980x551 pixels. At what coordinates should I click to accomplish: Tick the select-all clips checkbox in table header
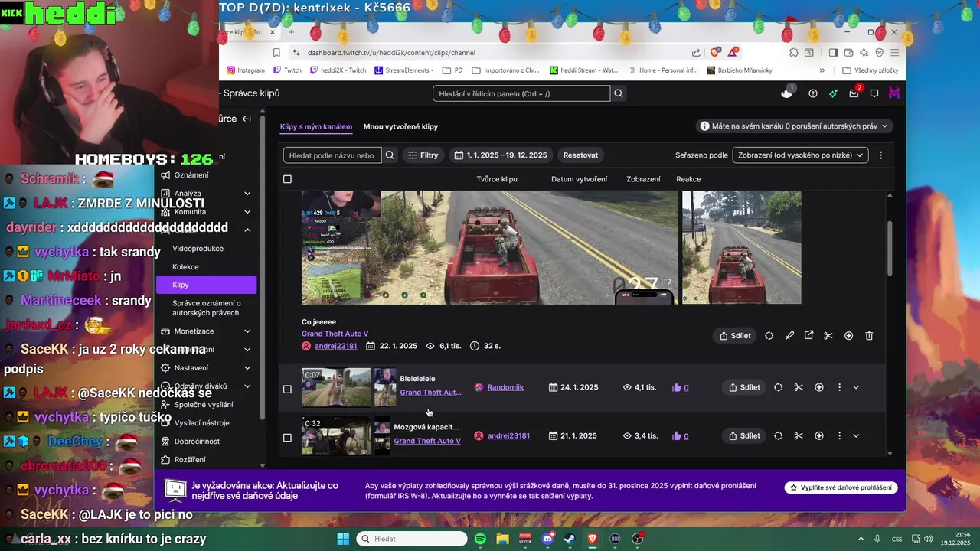click(x=287, y=179)
